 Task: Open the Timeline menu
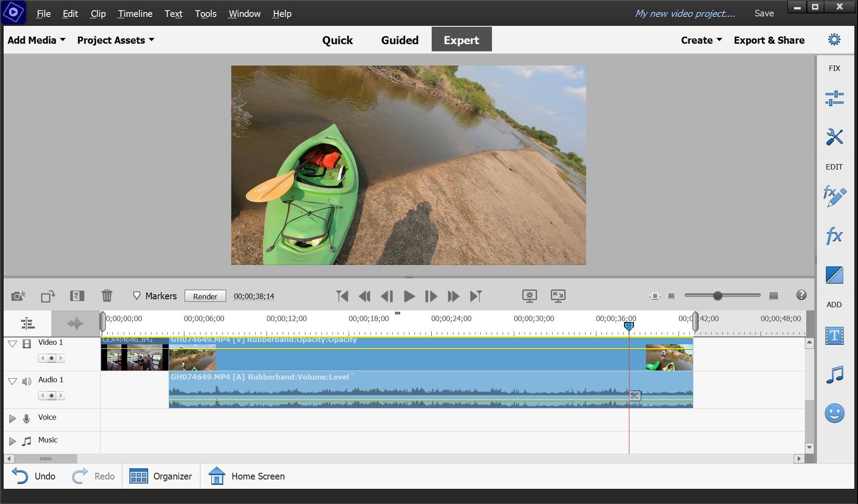point(135,14)
